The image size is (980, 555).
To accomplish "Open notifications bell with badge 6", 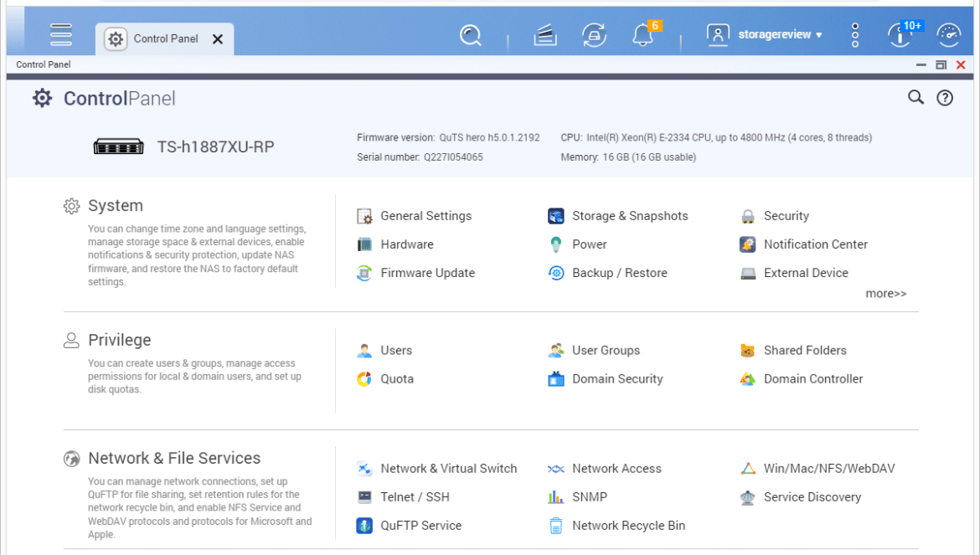I will [643, 35].
